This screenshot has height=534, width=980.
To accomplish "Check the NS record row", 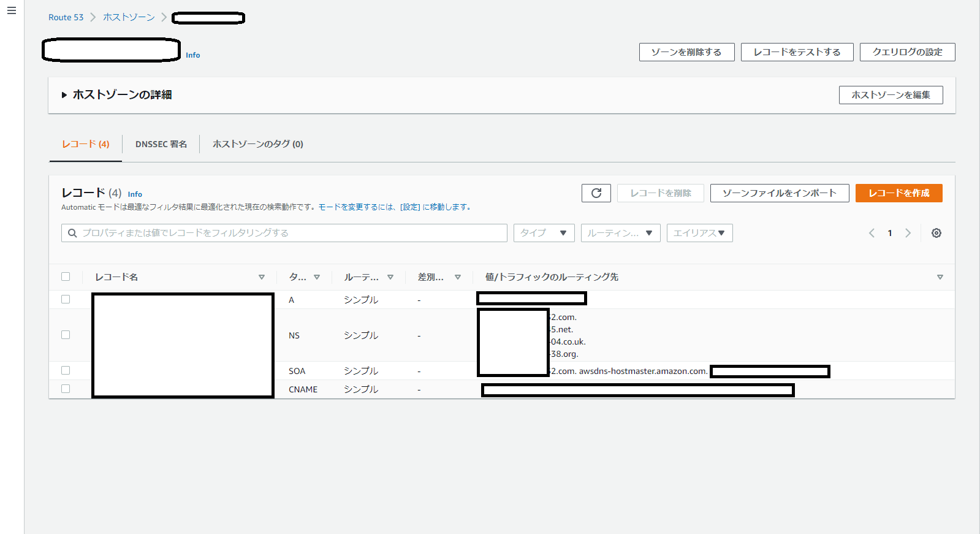I will [x=66, y=335].
